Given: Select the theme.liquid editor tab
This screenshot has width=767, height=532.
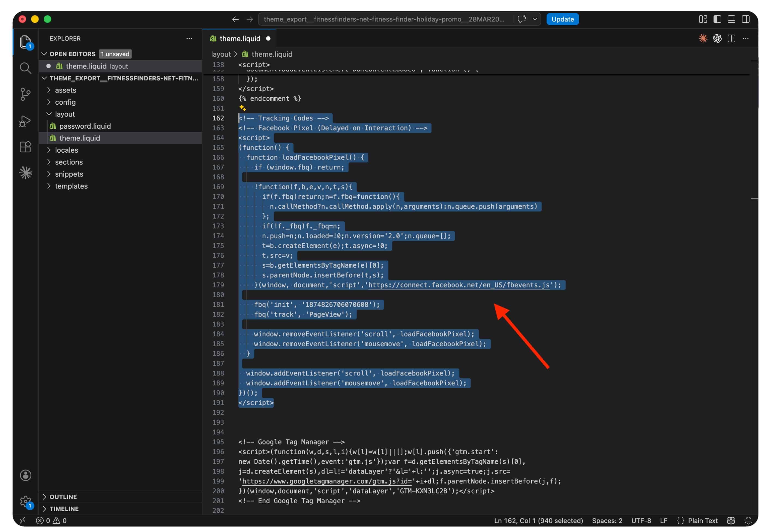Looking at the screenshot, I should [x=239, y=39].
